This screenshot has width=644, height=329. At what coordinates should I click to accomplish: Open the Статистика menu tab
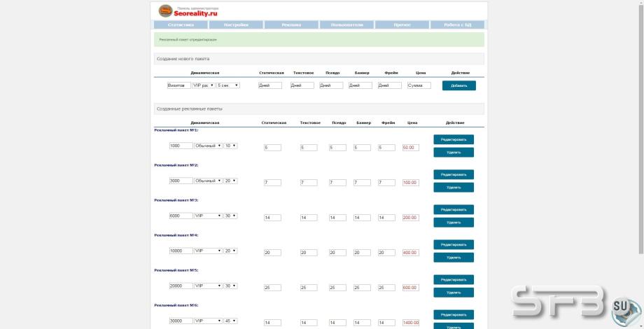point(181,24)
